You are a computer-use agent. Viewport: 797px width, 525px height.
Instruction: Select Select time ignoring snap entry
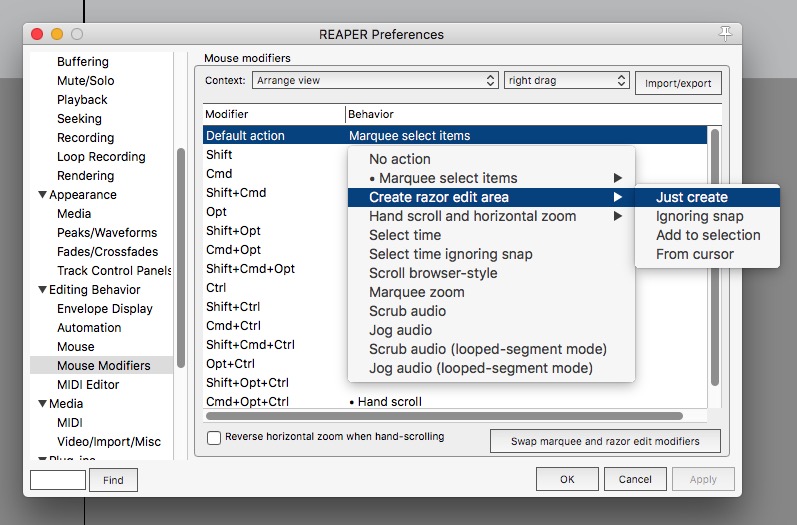coord(491,254)
